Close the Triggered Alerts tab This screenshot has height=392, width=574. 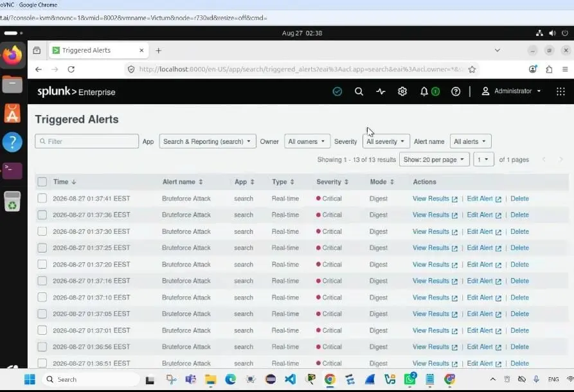coord(141,51)
